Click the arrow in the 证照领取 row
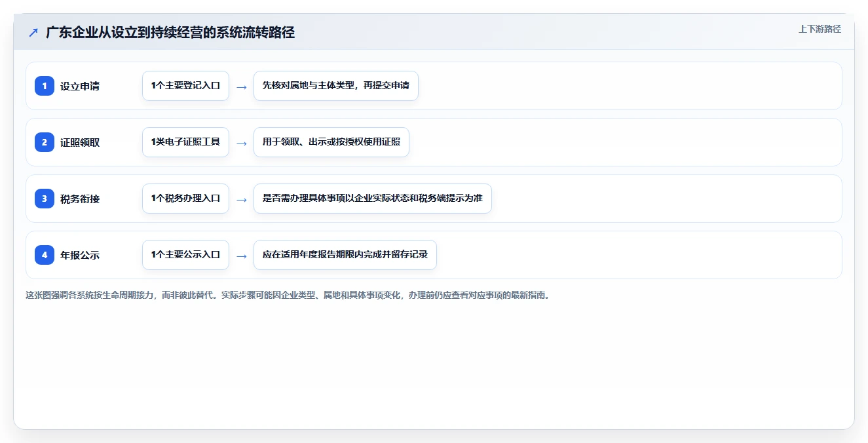 (242, 143)
